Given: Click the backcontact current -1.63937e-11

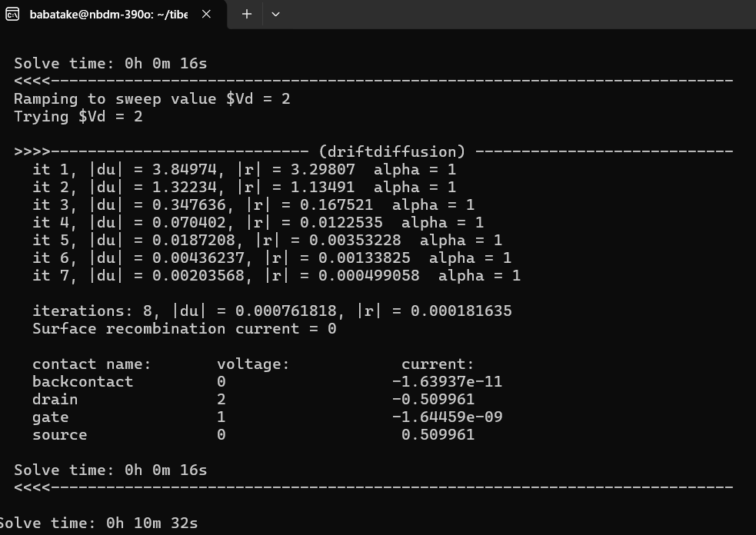Looking at the screenshot, I should [x=447, y=382].
